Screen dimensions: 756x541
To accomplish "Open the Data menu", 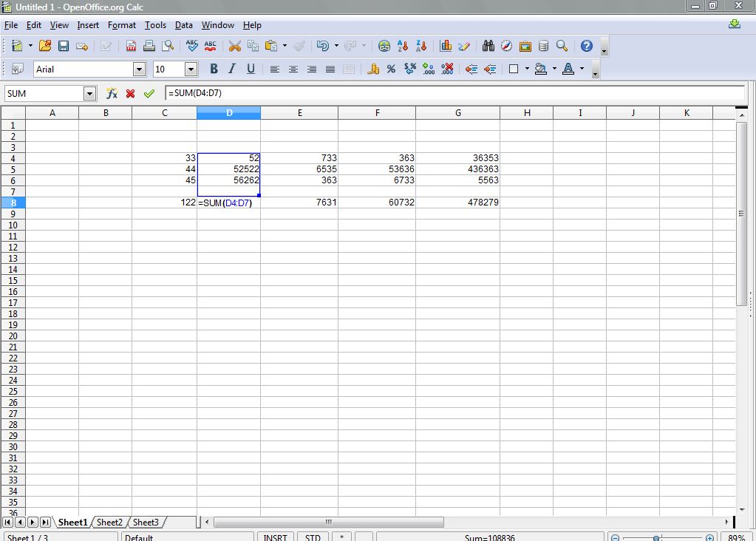I will coord(184,25).
